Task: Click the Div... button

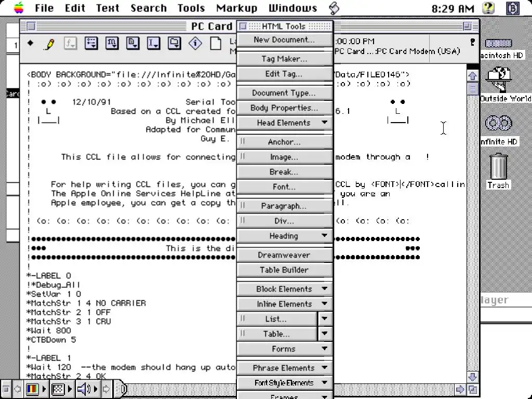Action: pyautogui.click(x=284, y=221)
